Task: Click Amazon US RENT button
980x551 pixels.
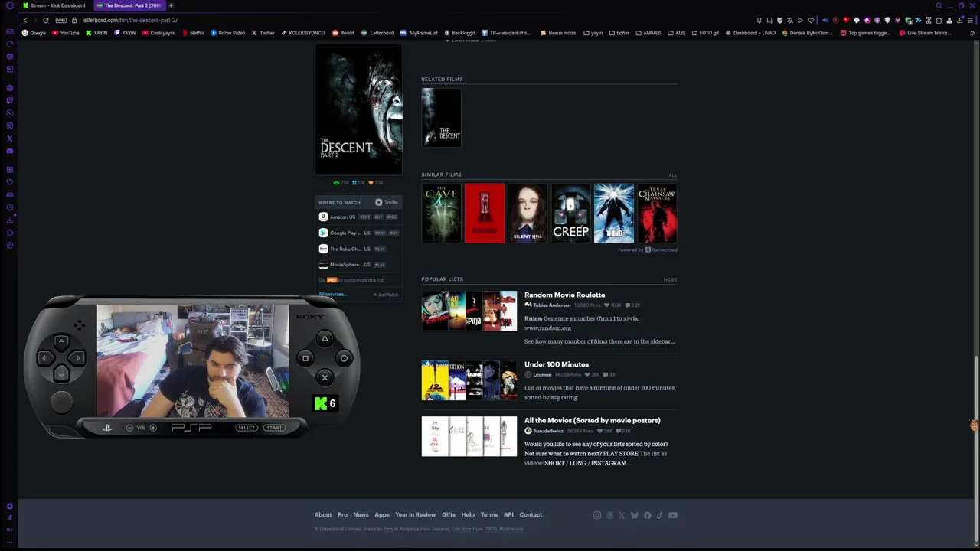Action: (364, 217)
